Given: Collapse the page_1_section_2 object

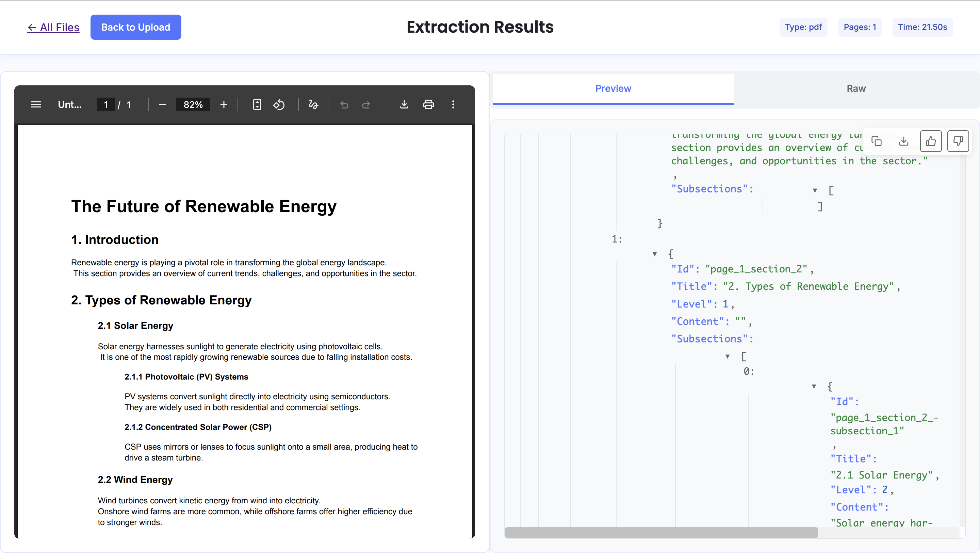Looking at the screenshot, I should pyautogui.click(x=655, y=254).
